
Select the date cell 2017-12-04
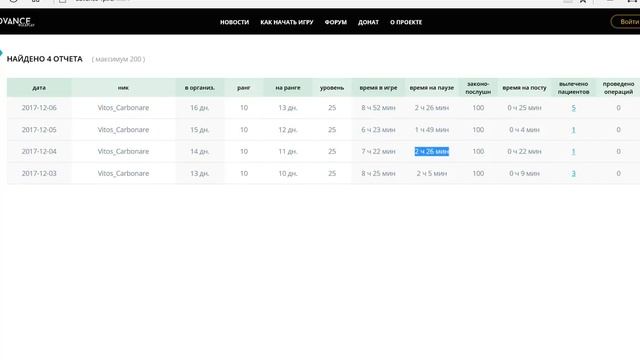(39, 151)
